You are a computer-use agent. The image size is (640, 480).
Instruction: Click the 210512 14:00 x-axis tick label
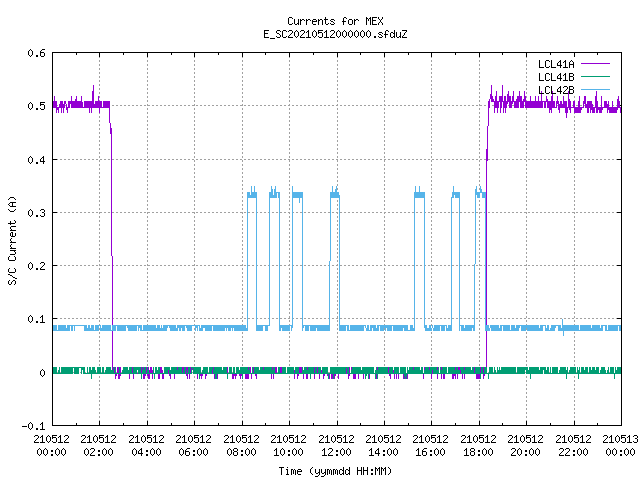[x=383, y=446]
